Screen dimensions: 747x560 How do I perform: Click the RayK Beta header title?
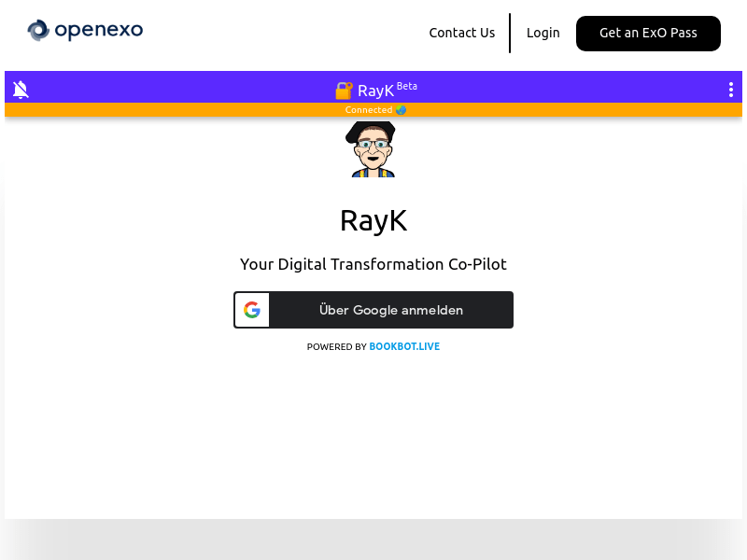[387, 90]
